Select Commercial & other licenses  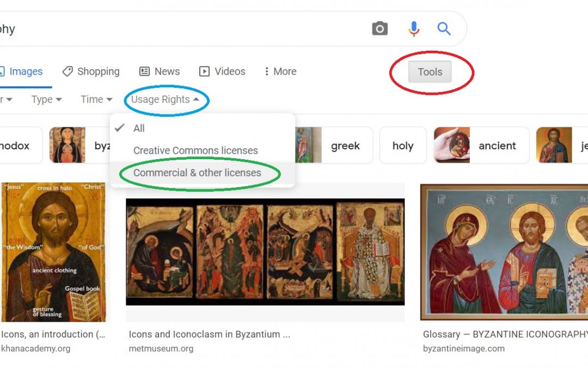(x=197, y=173)
